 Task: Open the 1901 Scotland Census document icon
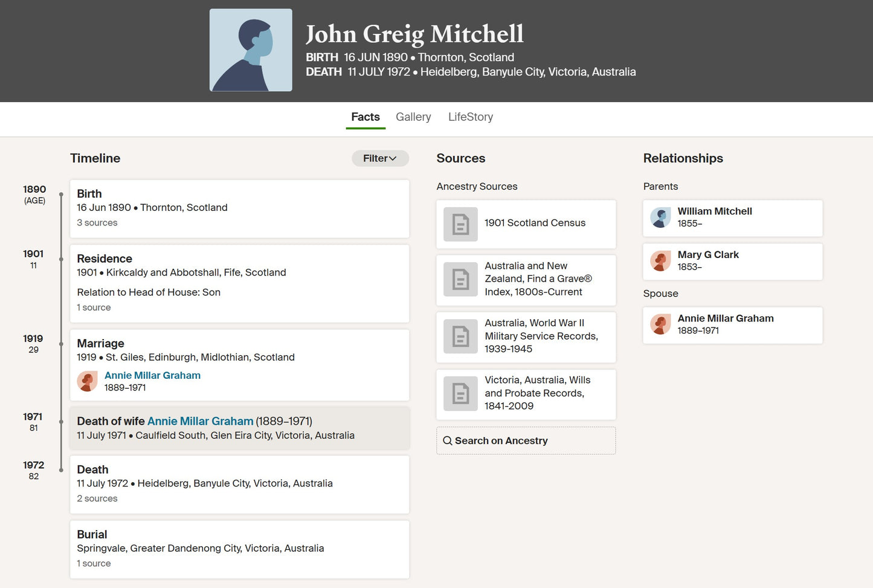point(460,224)
